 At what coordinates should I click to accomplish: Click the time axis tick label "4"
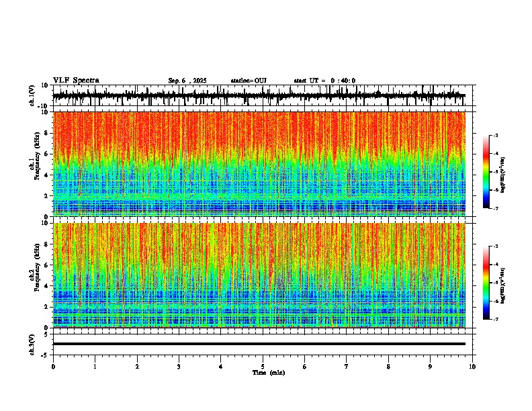point(221,367)
